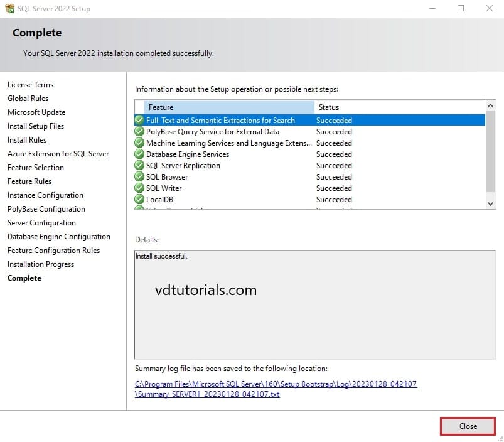Click Microsoft Update step in sidebar
Image resolution: width=504 pixels, height=442 pixels.
(x=36, y=112)
